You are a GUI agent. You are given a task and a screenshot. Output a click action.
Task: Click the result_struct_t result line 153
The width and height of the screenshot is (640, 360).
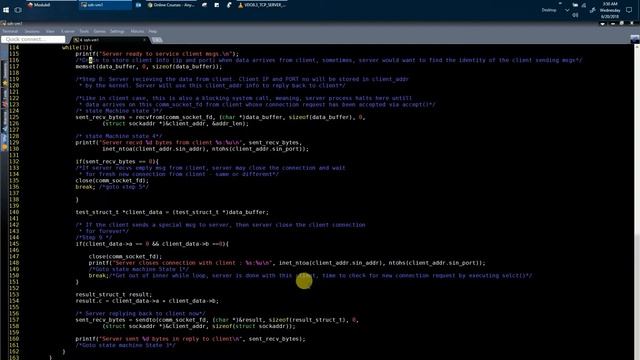[113, 294]
